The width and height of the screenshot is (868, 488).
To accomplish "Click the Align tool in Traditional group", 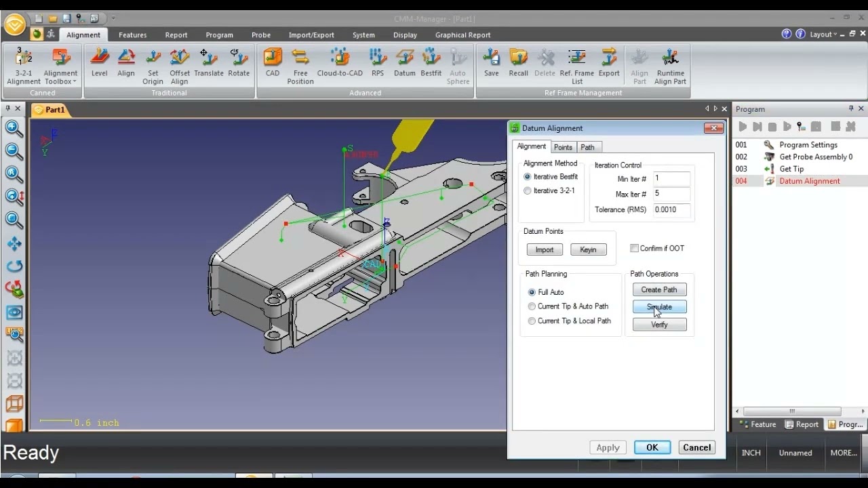I will [126, 63].
